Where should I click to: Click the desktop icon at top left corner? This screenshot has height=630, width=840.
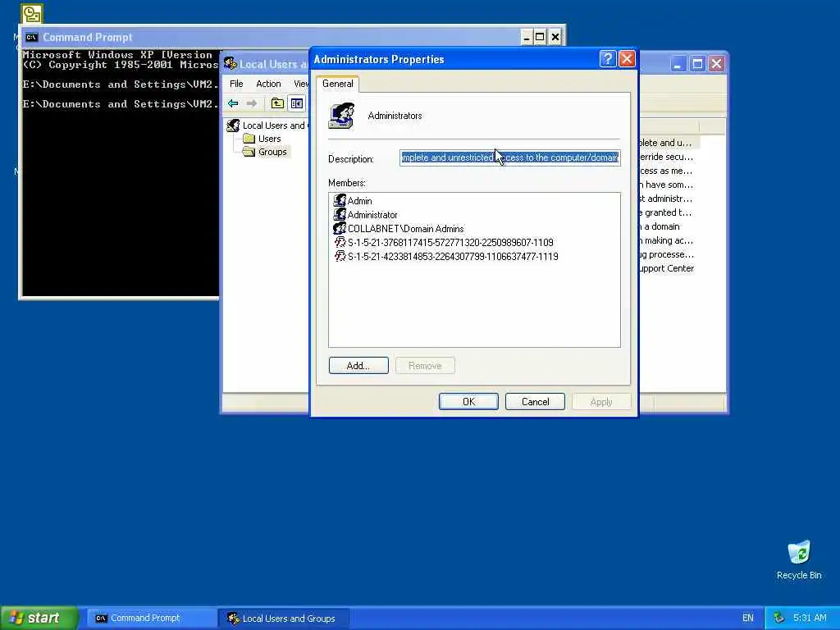tap(32, 14)
